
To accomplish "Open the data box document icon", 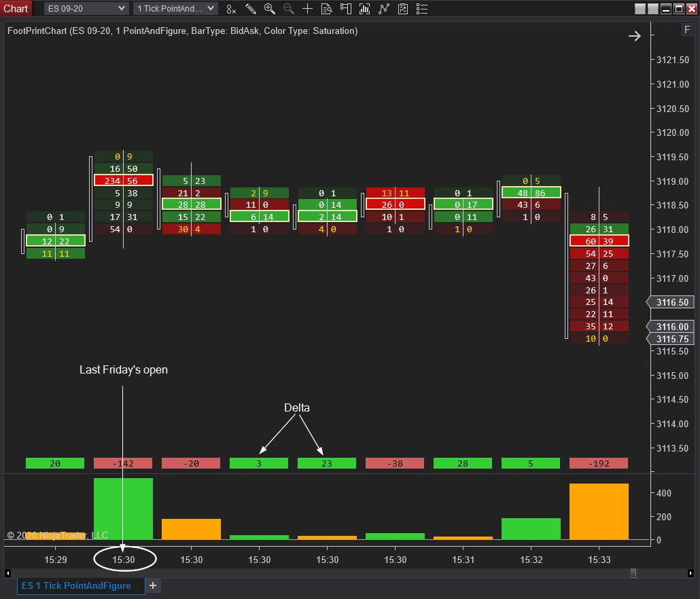I will click(327, 9).
